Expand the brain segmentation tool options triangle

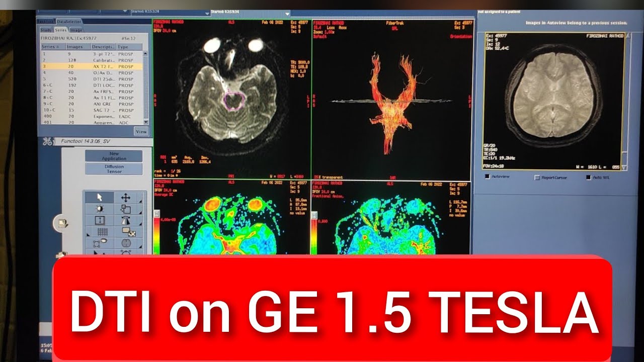point(141,246)
